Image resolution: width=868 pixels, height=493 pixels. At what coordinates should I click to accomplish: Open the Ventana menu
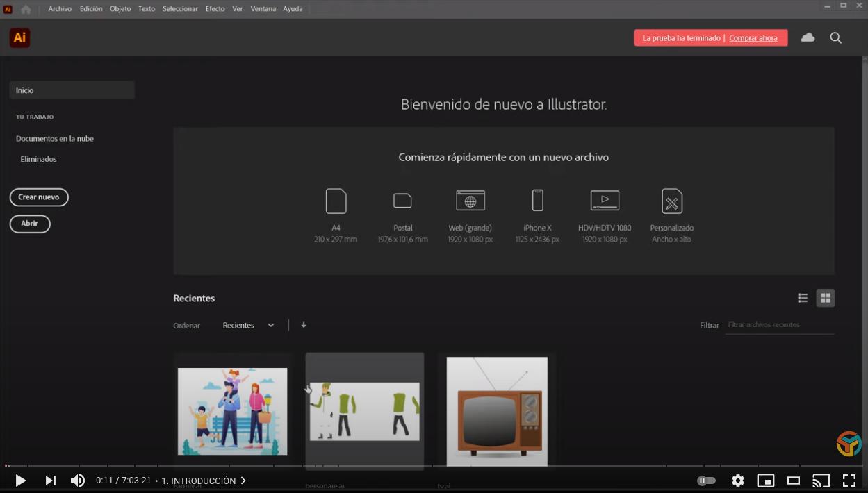click(x=263, y=9)
